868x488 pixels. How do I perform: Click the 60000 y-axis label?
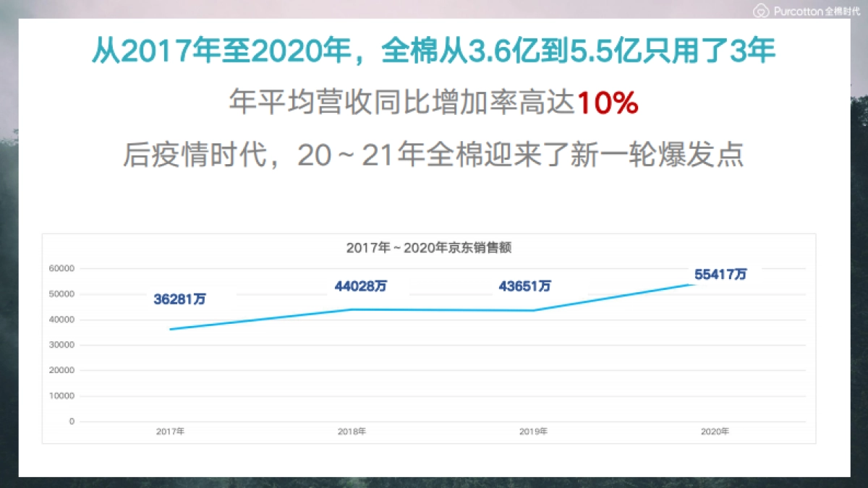(x=61, y=268)
